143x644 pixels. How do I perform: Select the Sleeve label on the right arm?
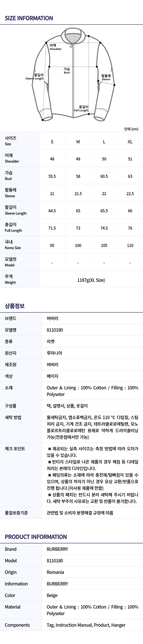tap(106, 77)
